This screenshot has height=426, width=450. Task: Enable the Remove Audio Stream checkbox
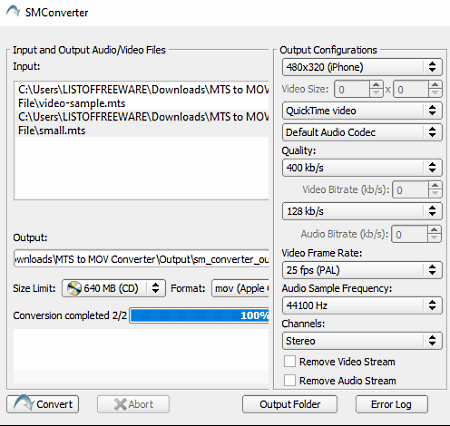tap(290, 380)
